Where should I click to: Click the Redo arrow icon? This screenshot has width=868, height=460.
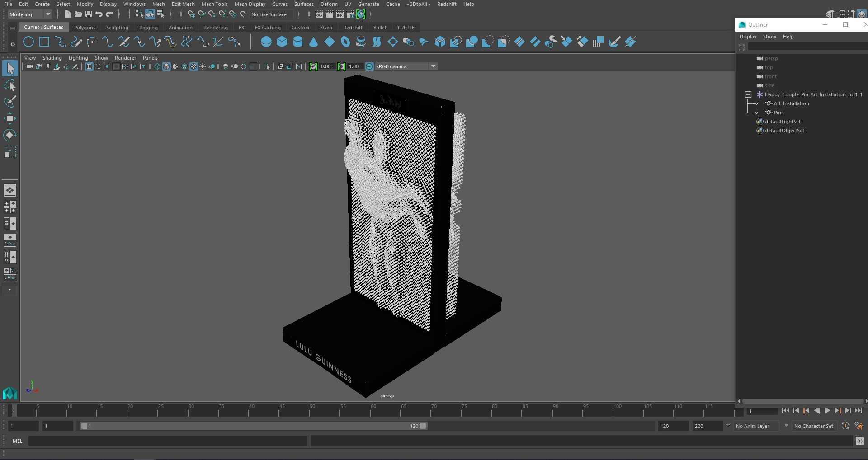click(x=109, y=14)
